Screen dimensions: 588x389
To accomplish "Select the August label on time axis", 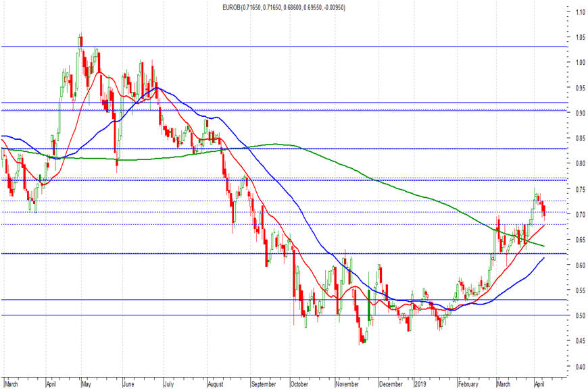I will coord(215,384).
